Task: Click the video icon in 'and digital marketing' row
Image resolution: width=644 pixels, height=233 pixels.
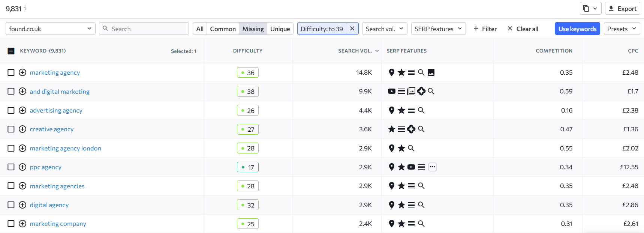Action: pos(392,91)
